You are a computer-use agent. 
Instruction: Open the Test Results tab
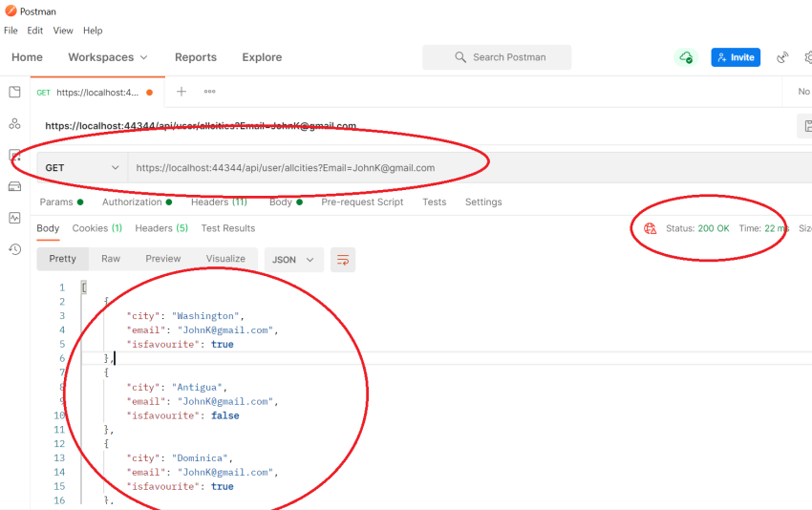(x=228, y=228)
